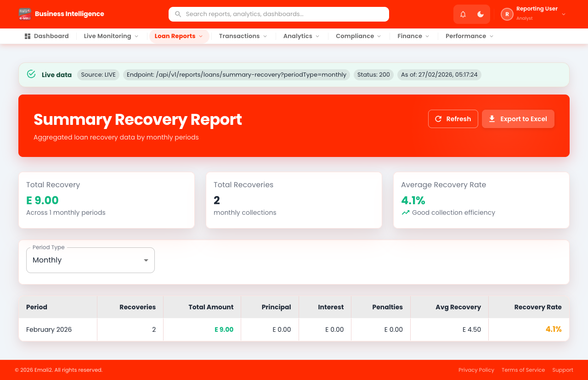Click the user avatar R

pyautogui.click(x=507, y=14)
